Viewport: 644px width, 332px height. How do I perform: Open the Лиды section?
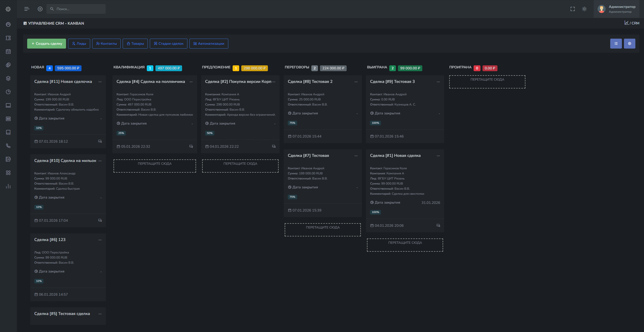click(x=79, y=43)
